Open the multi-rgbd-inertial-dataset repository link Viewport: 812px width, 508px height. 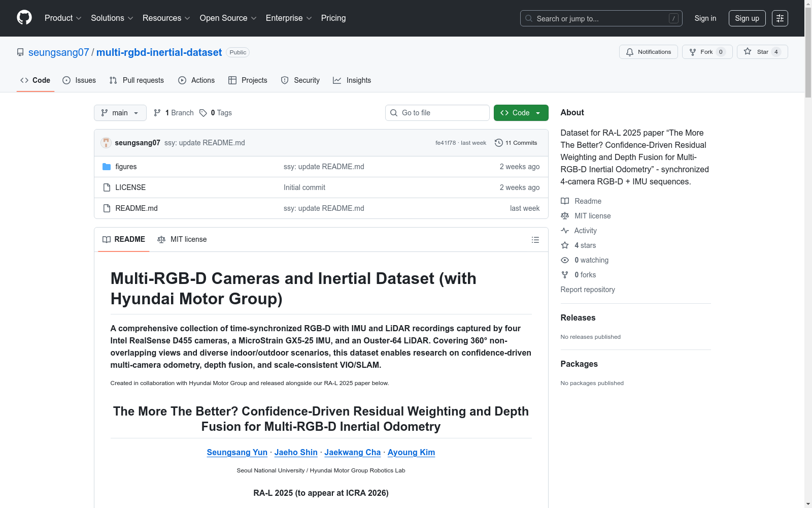point(159,52)
